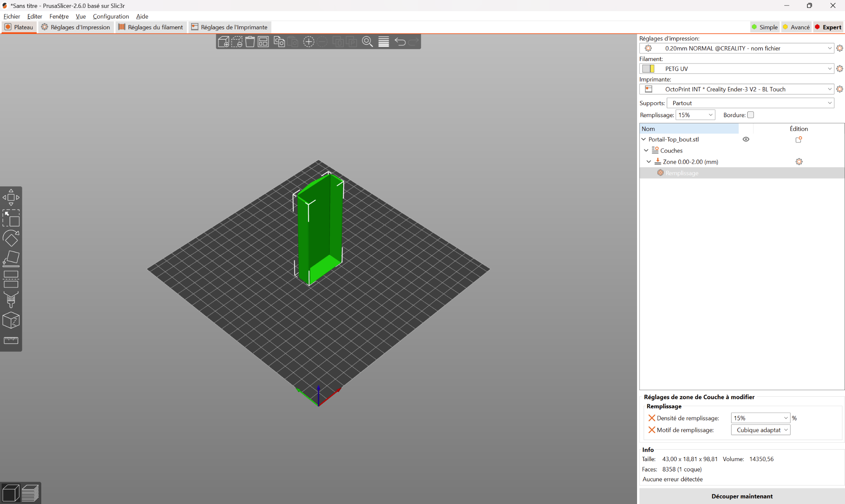Viewport: 845px width, 504px height.
Task: Enable the Bordure checkbox
Action: coord(751,115)
